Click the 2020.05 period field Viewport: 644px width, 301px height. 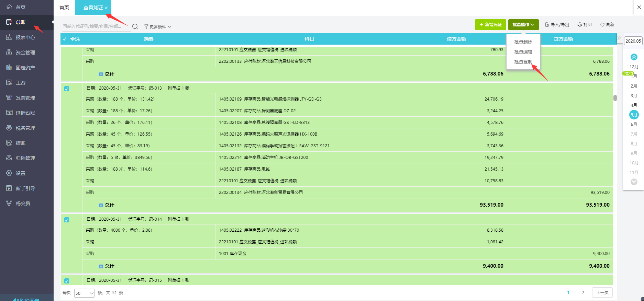(x=633, y=41)
